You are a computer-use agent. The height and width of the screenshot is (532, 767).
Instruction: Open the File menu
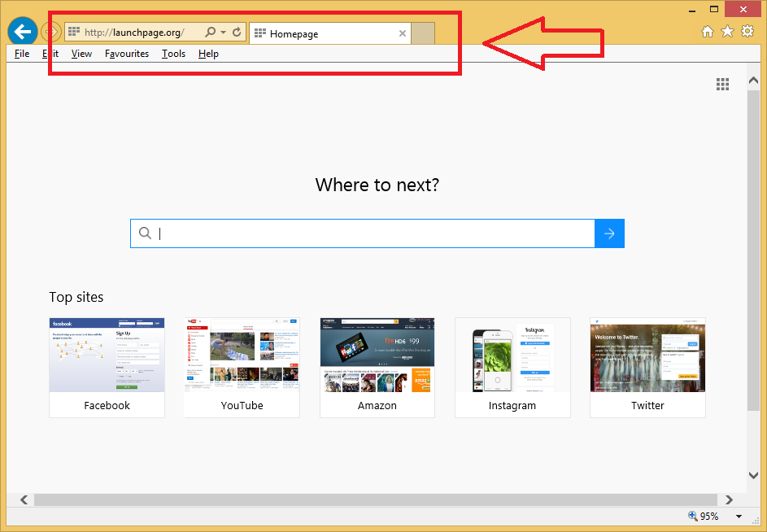coord(22,54)
